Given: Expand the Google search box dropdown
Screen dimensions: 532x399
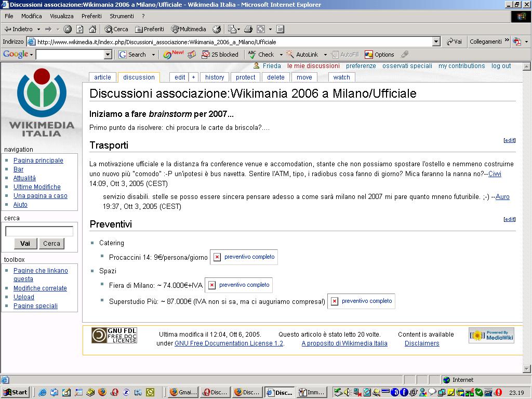Looking at the screenshot, I should (x=108, y=55).
